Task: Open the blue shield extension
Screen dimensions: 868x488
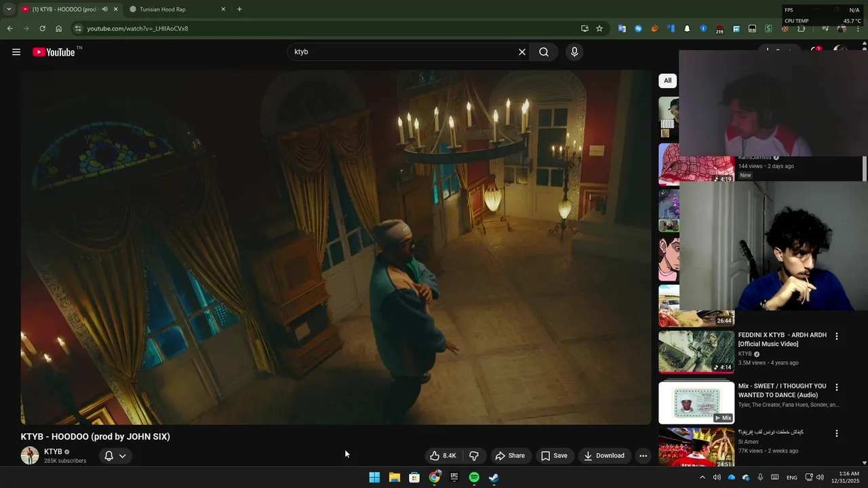Action: pos(703,28)
